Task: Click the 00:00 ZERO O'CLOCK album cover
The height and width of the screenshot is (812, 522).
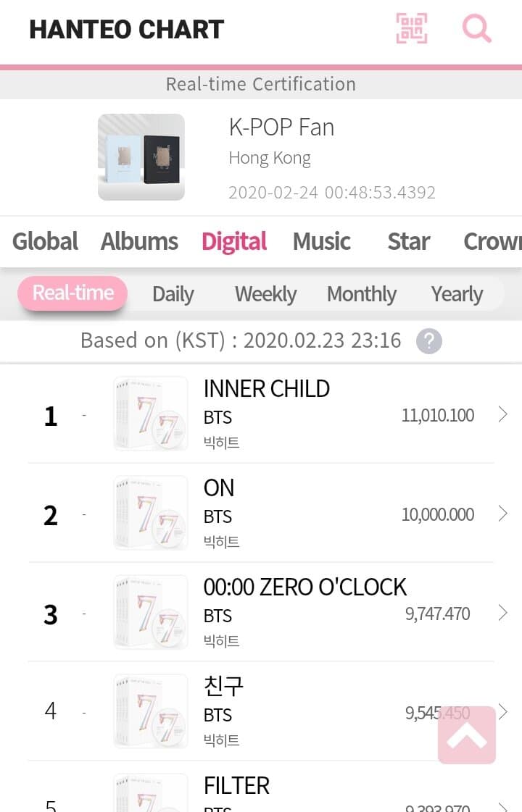Action: [151, 612]
